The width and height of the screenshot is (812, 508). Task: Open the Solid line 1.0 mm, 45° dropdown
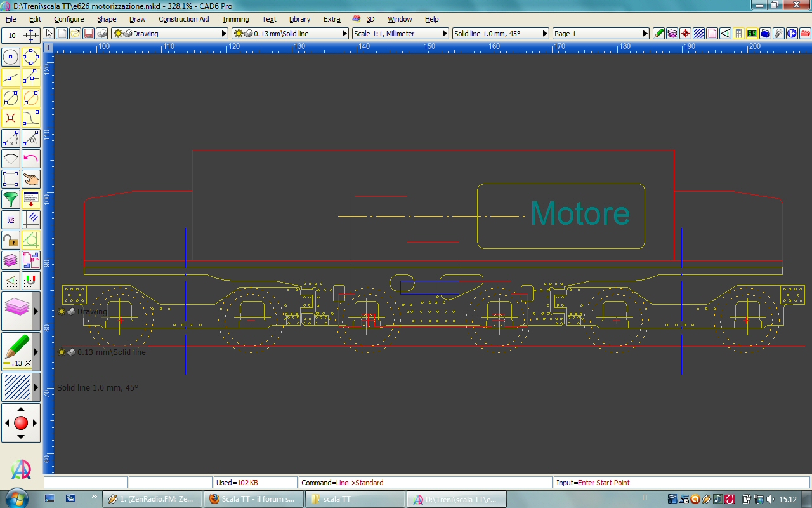[x=501, y=34]
